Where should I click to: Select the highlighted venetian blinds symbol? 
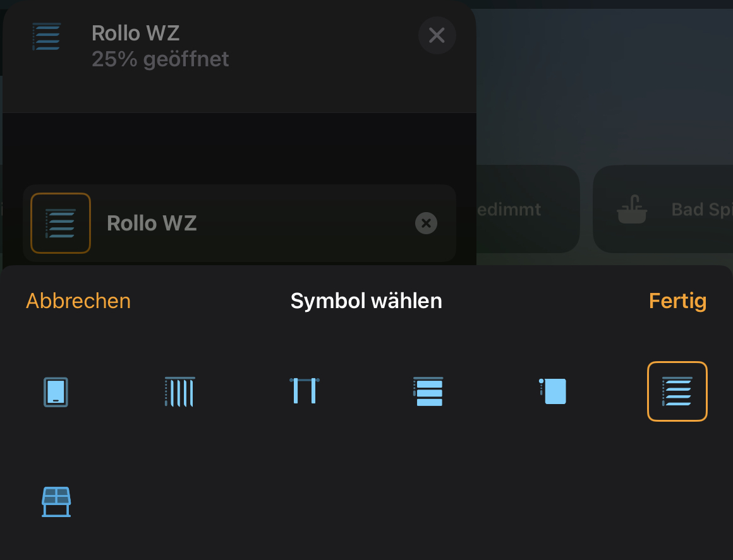(x=677, y=391)
